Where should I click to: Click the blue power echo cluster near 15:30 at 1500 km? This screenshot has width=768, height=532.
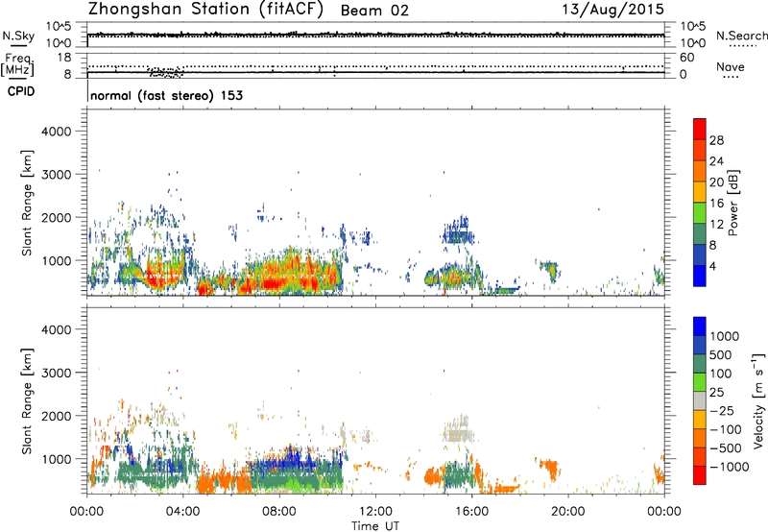[459, 232]
